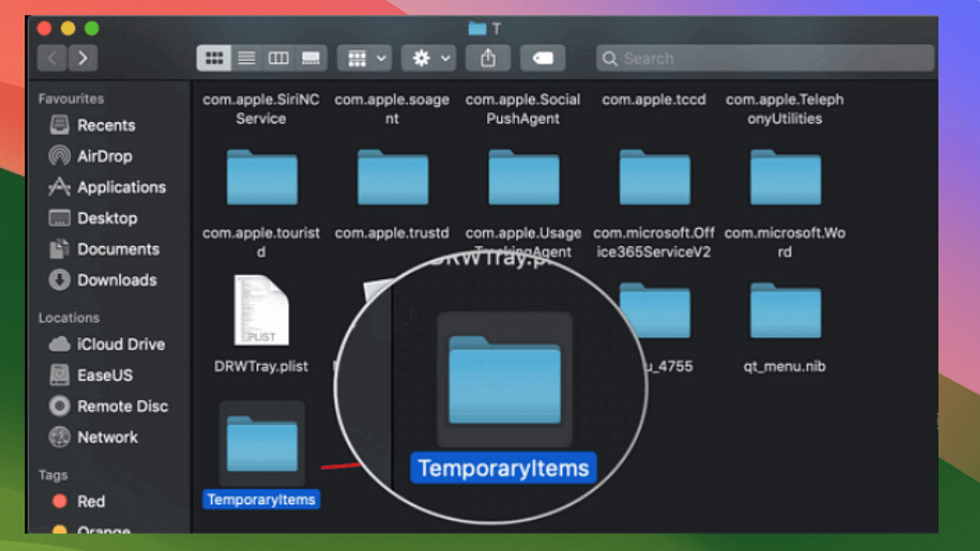Select the DRWTray.plist file
Image resolution: width=980 pixels, height=551 pixels.
(262, 312)
